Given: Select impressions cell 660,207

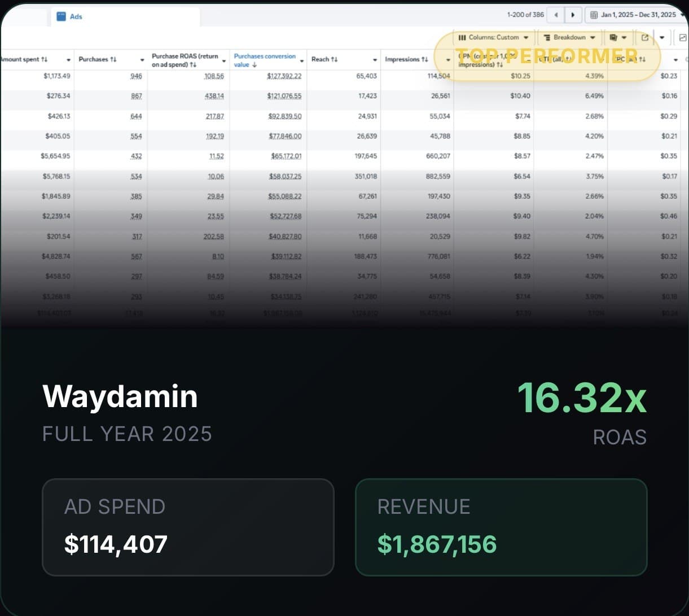Looking at the screenshot, I should (x=438, y=156).
